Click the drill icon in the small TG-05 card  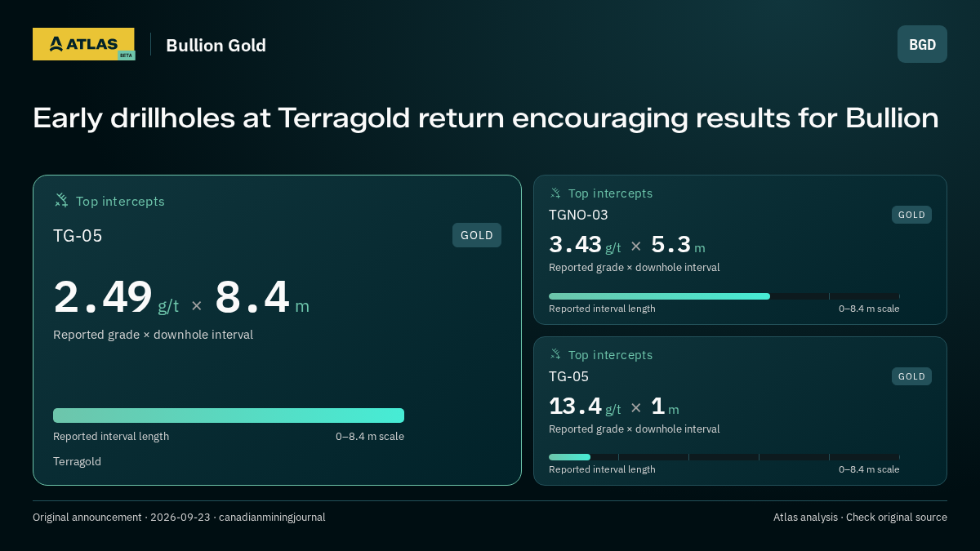tap(555, 354)
